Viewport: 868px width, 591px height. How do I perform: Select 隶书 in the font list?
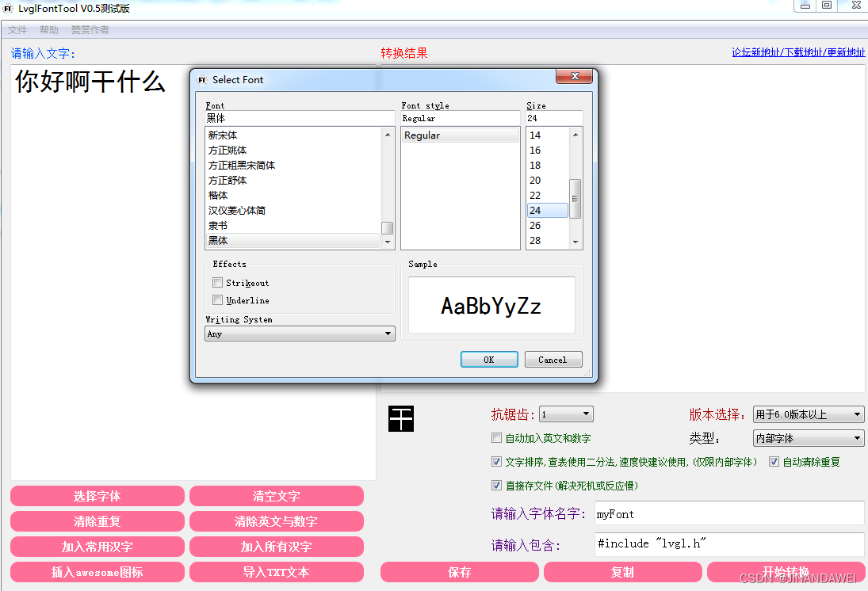pyautogui.click(x=293, y=225)
